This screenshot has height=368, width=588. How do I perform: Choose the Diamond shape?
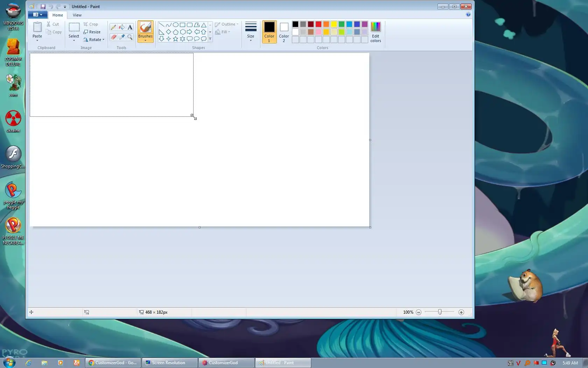168,32
